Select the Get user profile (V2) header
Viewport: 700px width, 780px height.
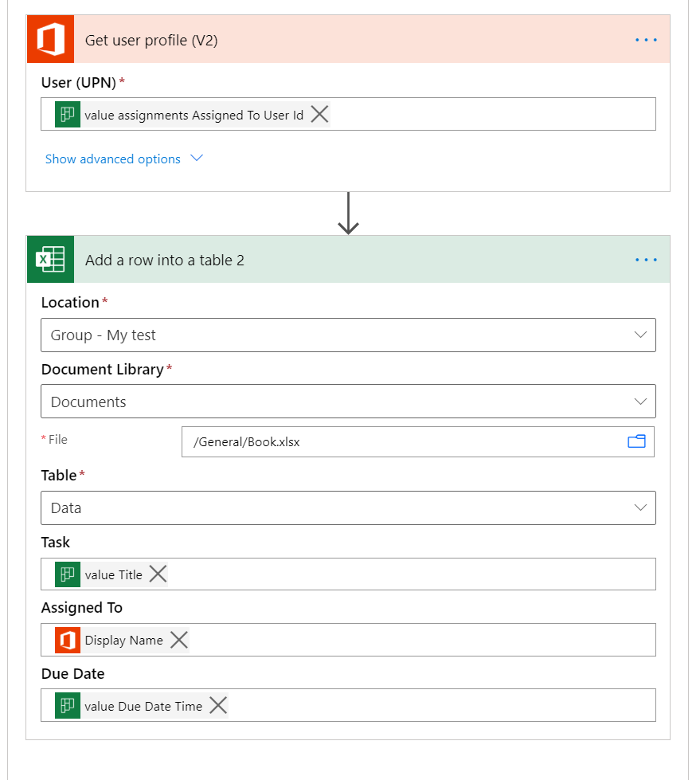point(348,39)
